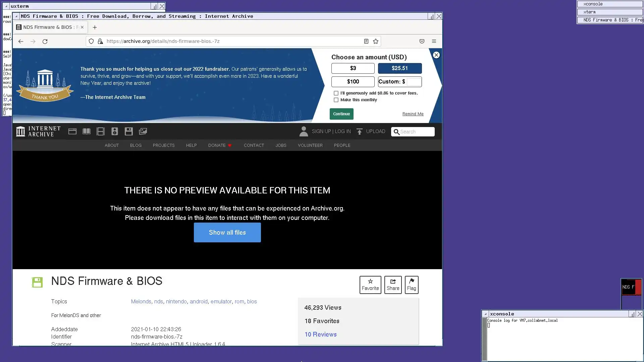Open the Internet Archive web icon

(x=72, y=131)
